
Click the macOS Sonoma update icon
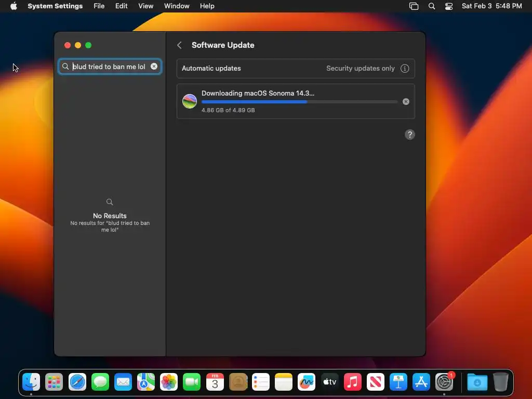[190, 101]
